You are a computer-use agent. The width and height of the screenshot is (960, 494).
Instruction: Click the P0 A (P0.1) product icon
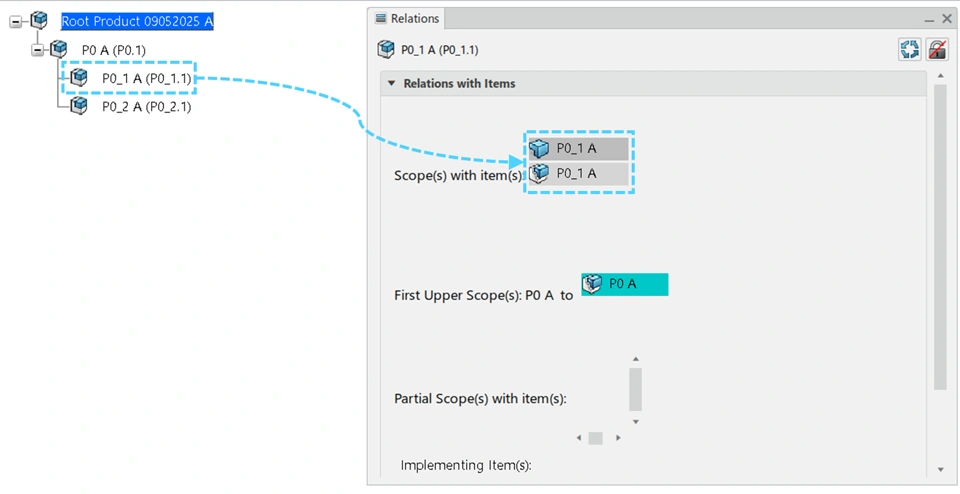pyautogui.click(x=59, y=49)
